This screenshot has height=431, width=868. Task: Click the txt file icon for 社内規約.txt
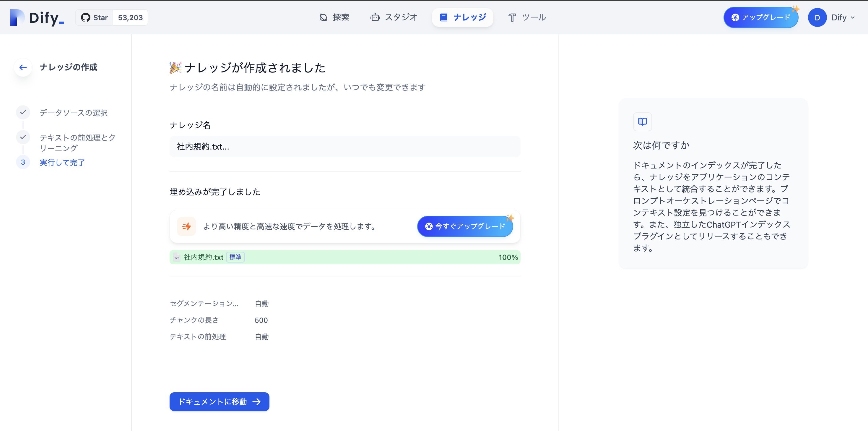(x=177, y=258)
